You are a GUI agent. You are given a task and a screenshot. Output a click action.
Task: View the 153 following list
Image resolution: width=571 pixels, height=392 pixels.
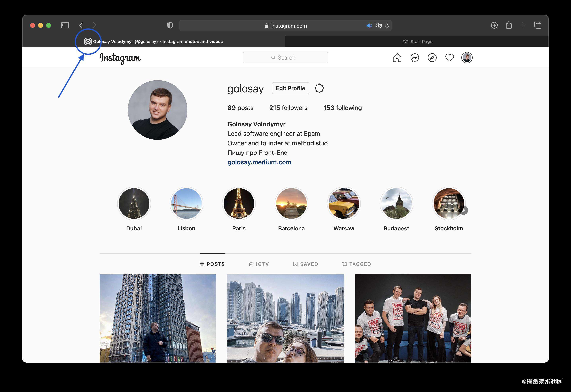pos(343,108)
